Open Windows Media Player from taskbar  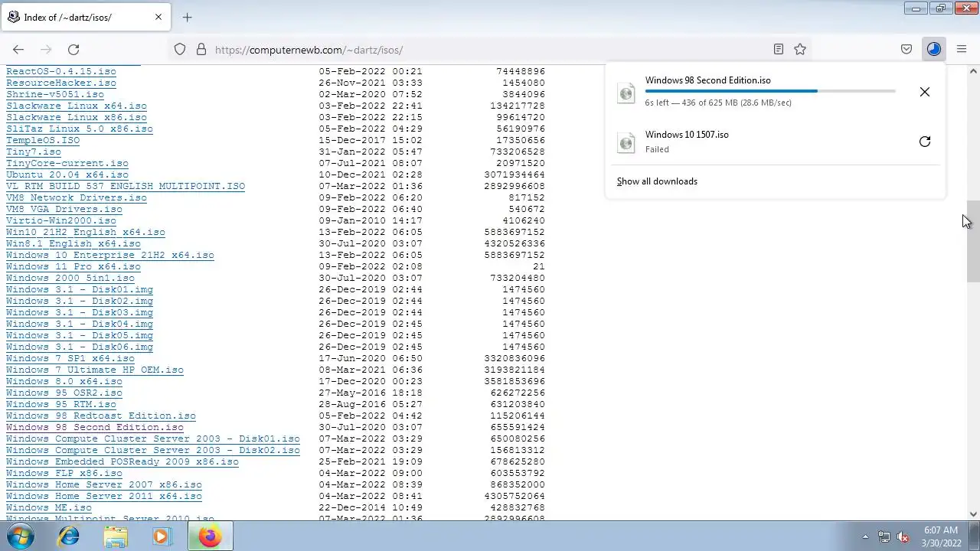(x=162, y=536)
